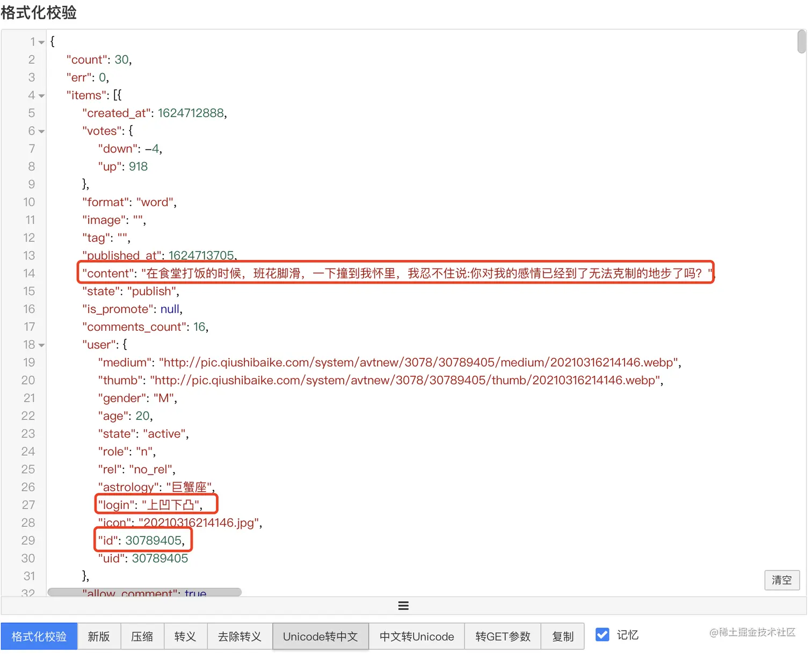Click the "gender": "M" line
812x654 pixels.
[x=137, y=398]
